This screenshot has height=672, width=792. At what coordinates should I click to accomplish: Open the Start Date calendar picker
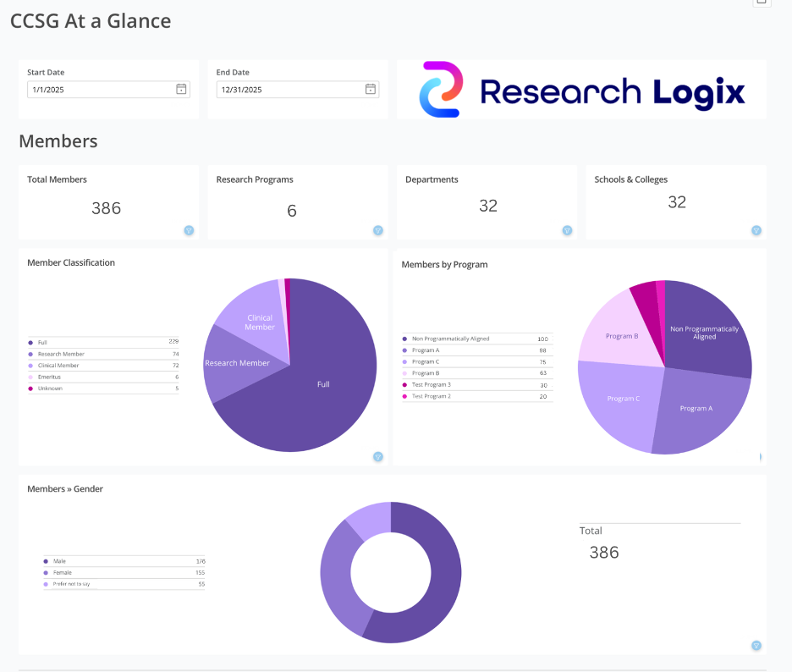coord(181,89)
